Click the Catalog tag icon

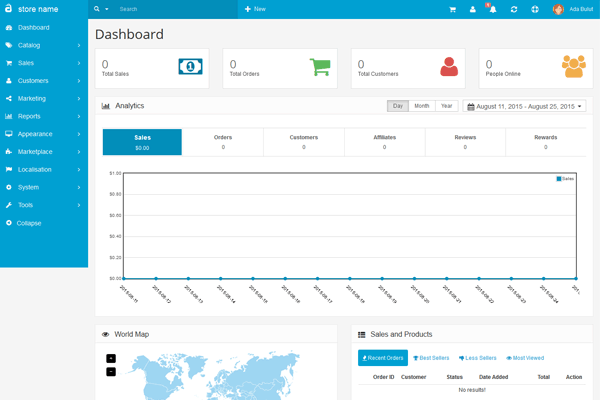9,45
